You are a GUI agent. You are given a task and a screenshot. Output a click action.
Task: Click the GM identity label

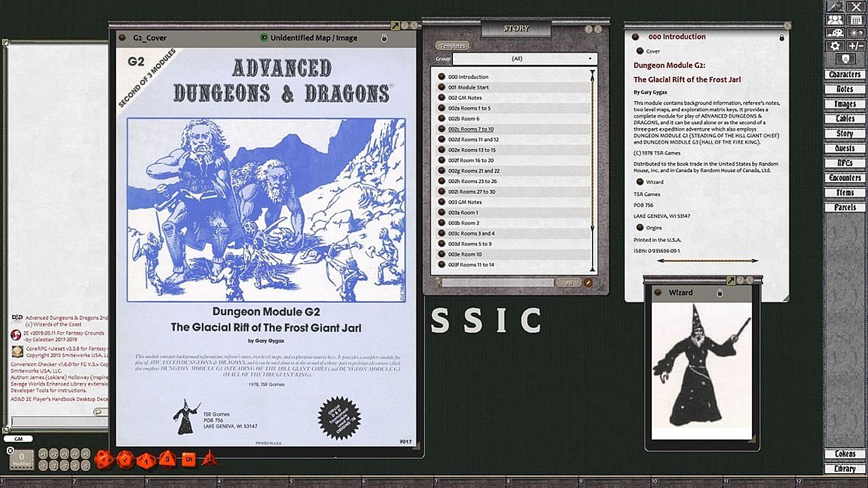pos(18,439)
